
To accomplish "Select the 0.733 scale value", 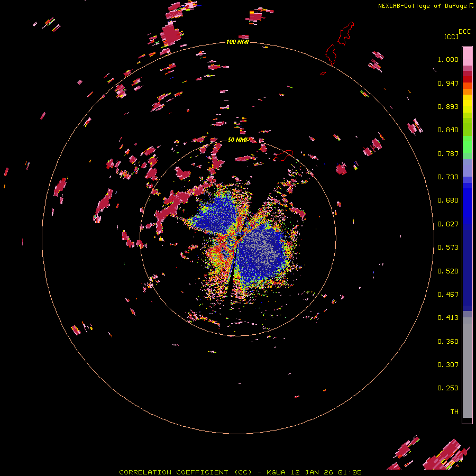I will [448, 177].
